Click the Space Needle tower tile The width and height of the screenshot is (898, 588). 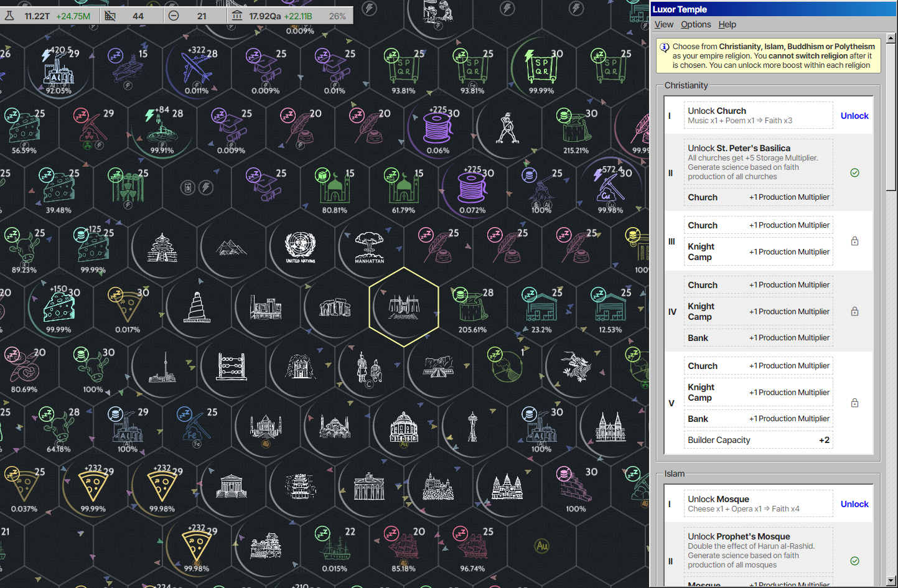[473, 426]
